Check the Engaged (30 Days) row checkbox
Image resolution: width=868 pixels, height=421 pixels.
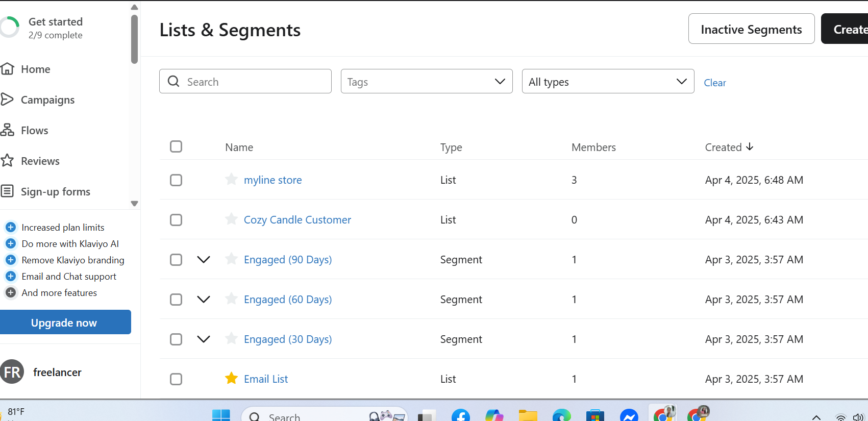176,339
